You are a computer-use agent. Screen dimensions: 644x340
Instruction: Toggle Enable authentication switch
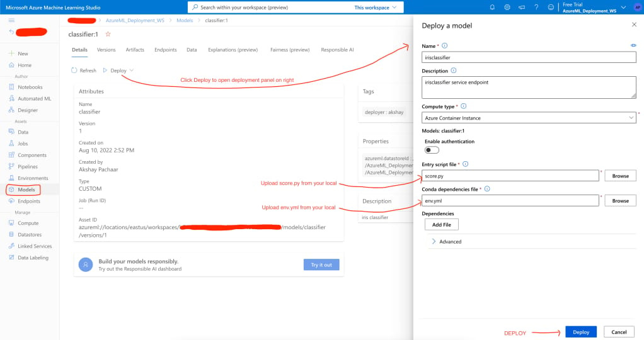(x=432, y=150)
